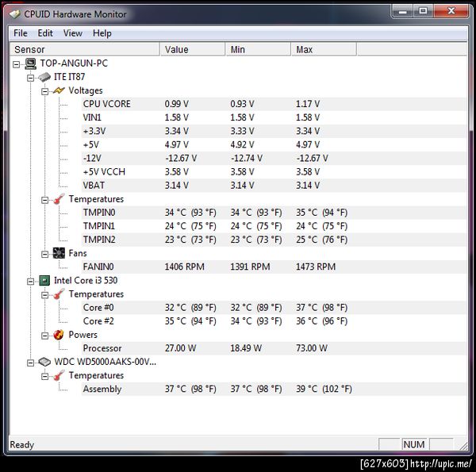The width and height of the screenshot is (476, 472).
Task: Select the +3.3V voltage row
Action: 274,131
